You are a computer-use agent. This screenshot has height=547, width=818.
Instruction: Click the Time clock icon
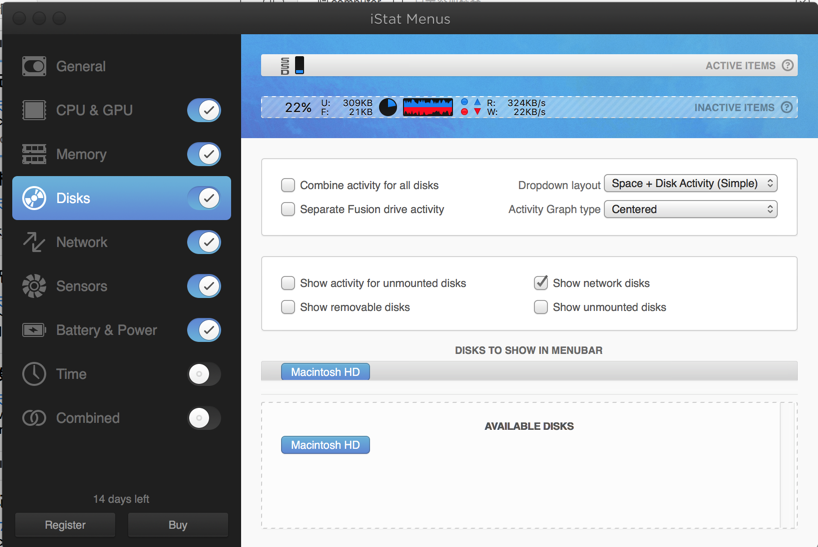34,374
